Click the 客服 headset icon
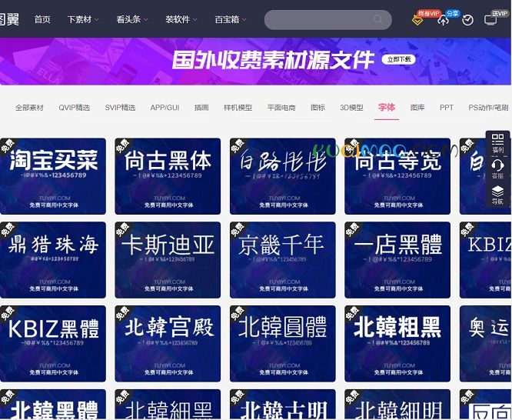This screenshot has height=420, width=512. coord(497,168)
